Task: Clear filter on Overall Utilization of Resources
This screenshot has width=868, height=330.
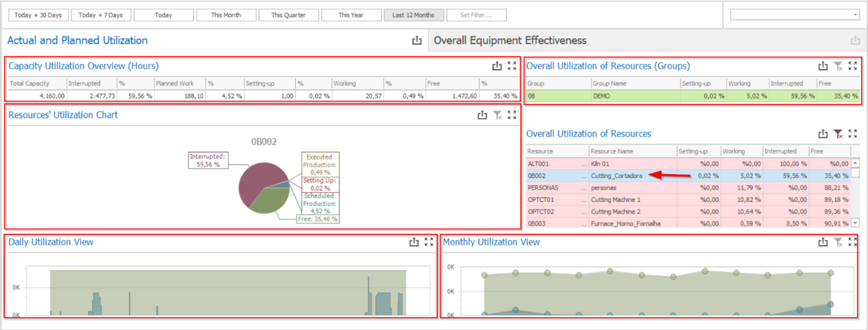Action: [838, 134]
